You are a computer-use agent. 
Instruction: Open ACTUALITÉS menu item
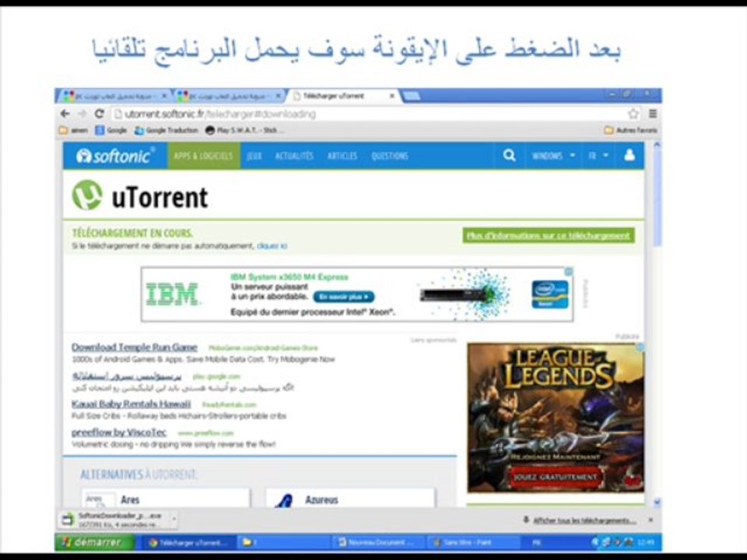click(294, 156)
